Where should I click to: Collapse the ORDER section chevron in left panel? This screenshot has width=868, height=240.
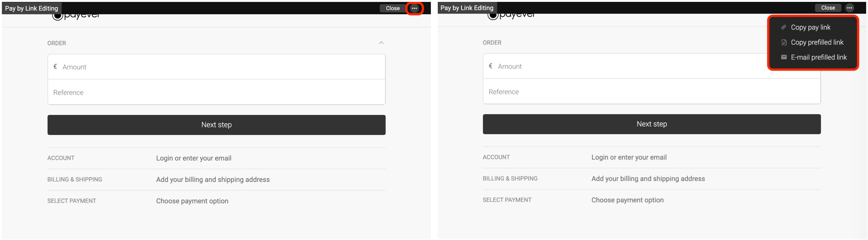click(381, 43)
